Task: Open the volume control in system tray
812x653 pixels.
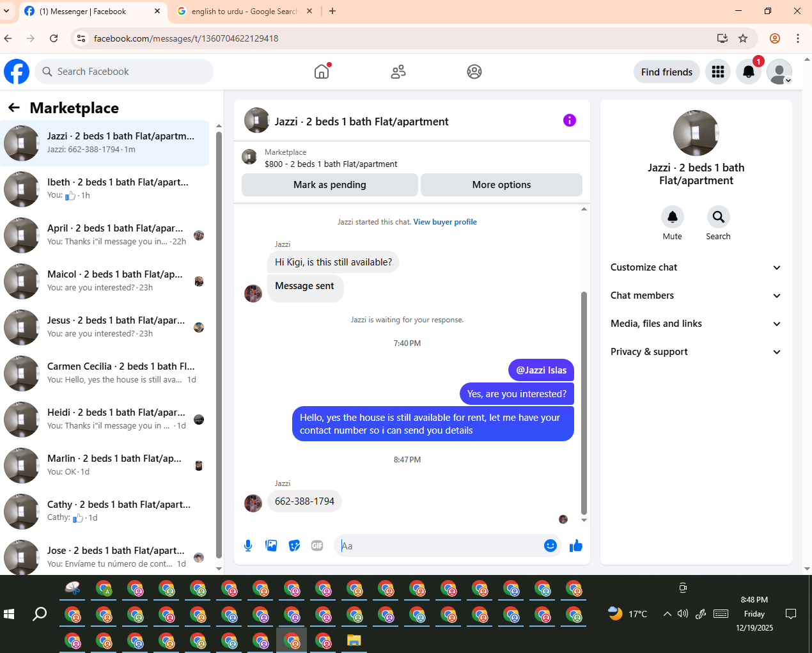Action: point(683,614)
